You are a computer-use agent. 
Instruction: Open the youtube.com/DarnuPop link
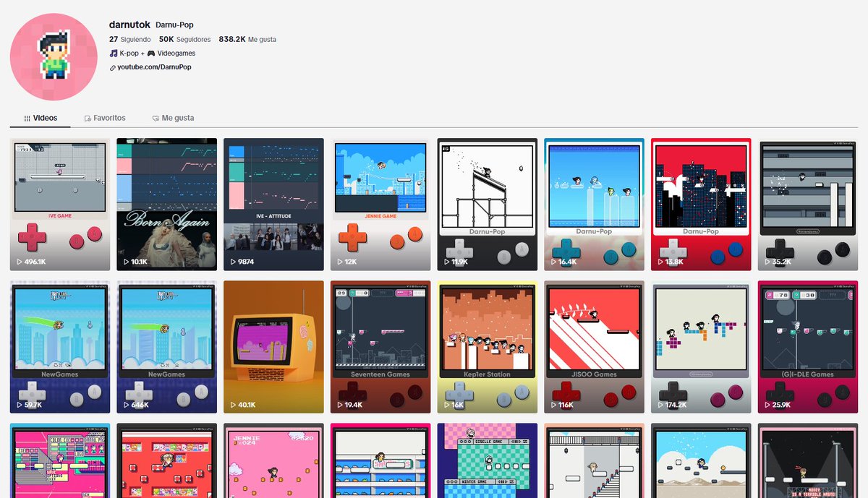click(154, 67)
